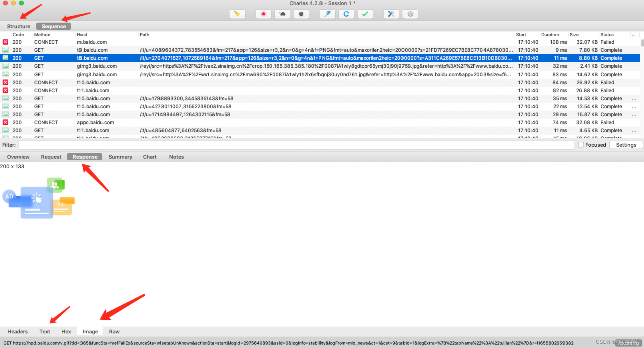The image size is (644, 348).
Task: Click the "200 x 133" image dimensions text
Action: click(x=12, y=166)
